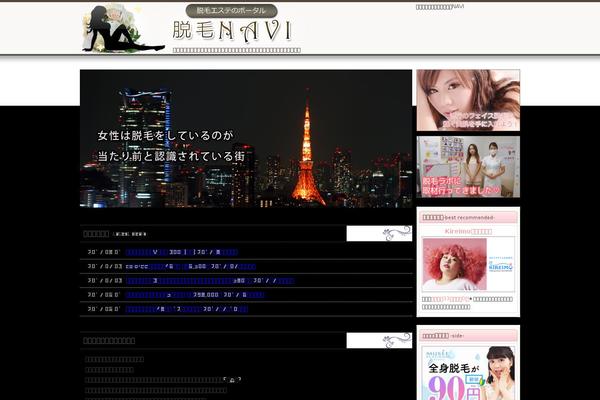Click the small KIREIMO logo beside photo
This screenshot has width=600, height=400.
(501, 265)
